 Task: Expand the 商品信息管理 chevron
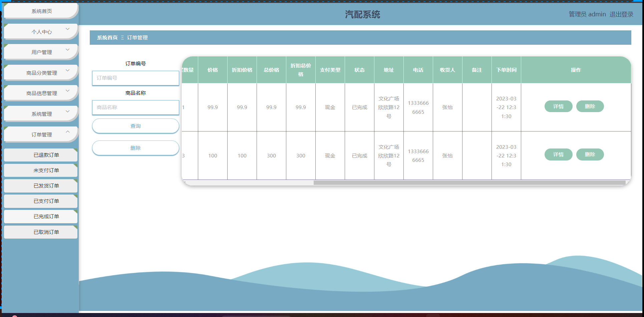[x=68, y=91]
